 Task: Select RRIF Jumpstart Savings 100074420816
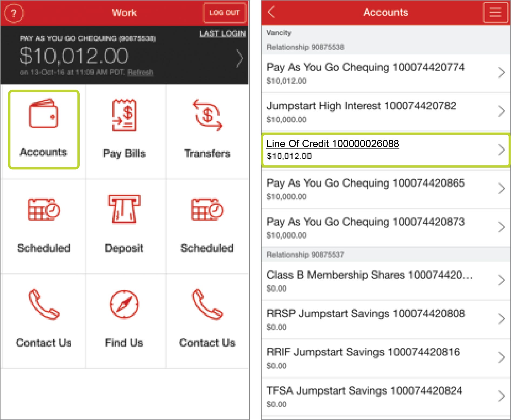click(x=363, y=353)
